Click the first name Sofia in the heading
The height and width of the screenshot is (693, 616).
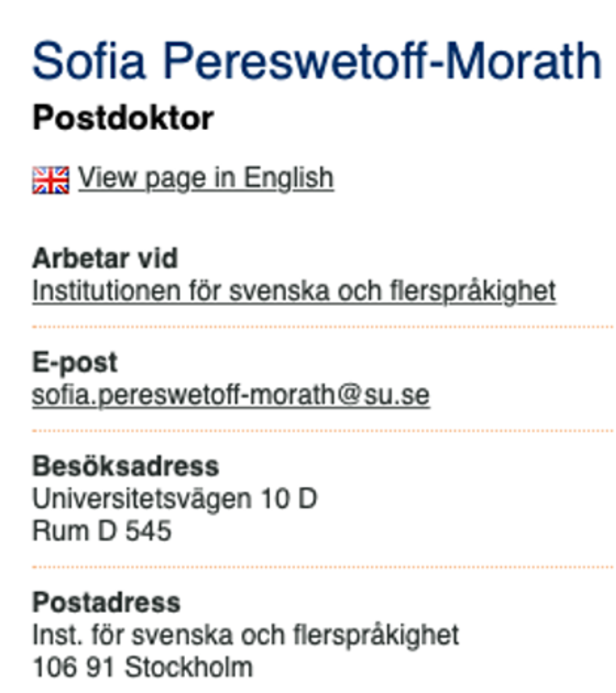tap(89, 61)
